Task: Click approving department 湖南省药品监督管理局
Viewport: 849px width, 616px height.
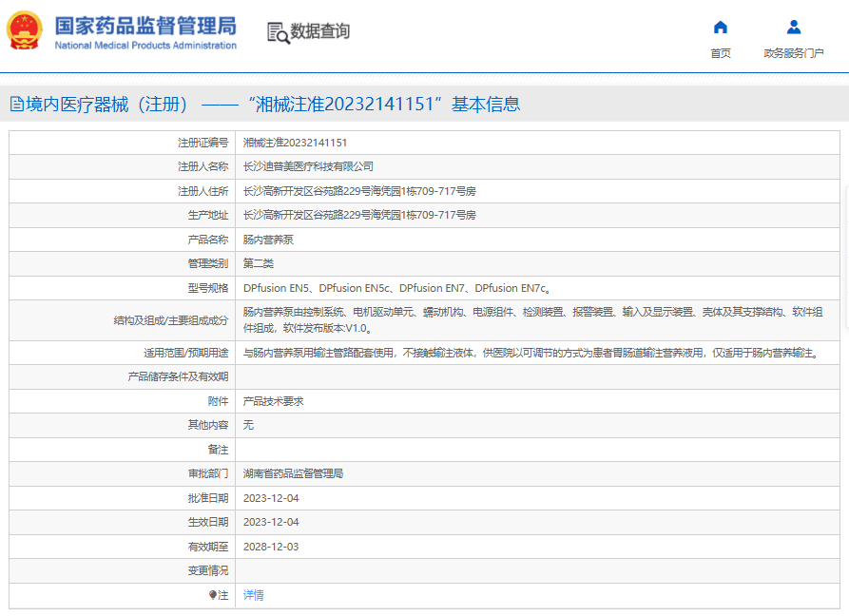Action: coord(293,473)
